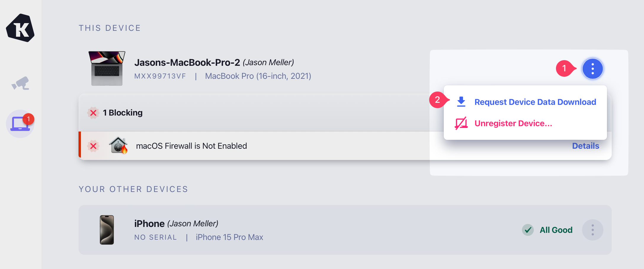
Task: Click the unregister device icon
Action: click(x=461, y=123)
